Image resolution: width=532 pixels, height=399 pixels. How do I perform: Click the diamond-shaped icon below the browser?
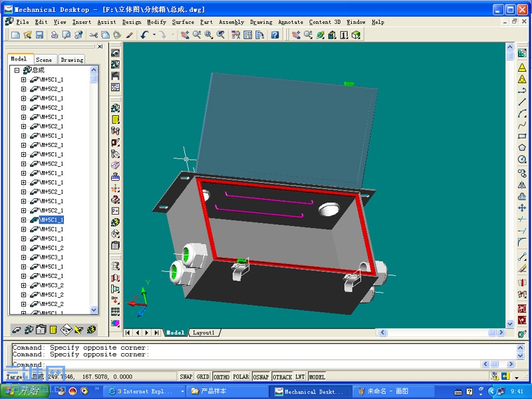click(66, 329)
